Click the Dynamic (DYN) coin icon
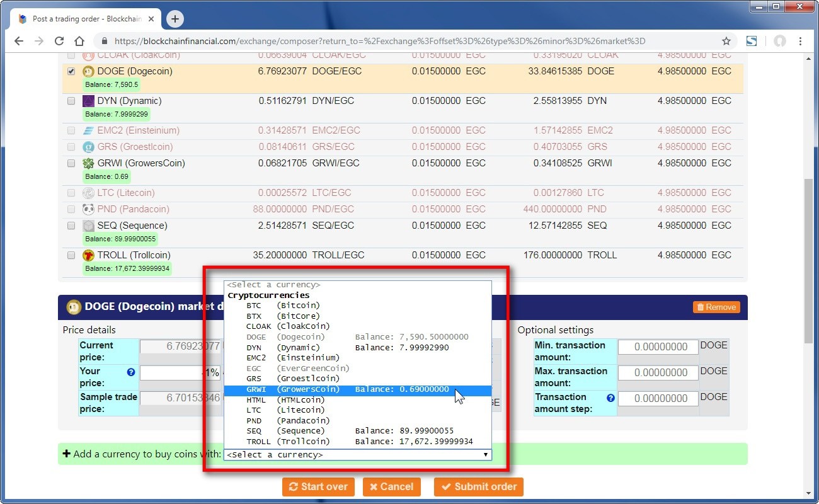819x504 pixels. pyautogui.click(x=89, y=101)
